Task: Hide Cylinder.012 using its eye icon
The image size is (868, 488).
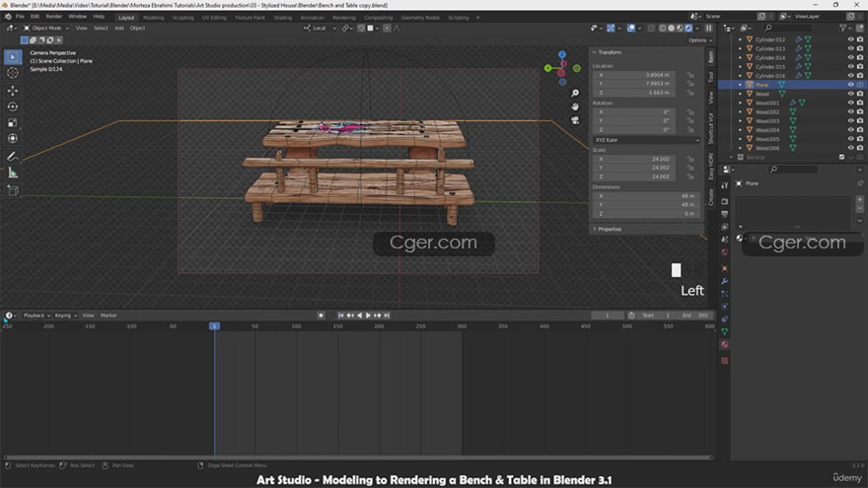Action: click(850, 39)
